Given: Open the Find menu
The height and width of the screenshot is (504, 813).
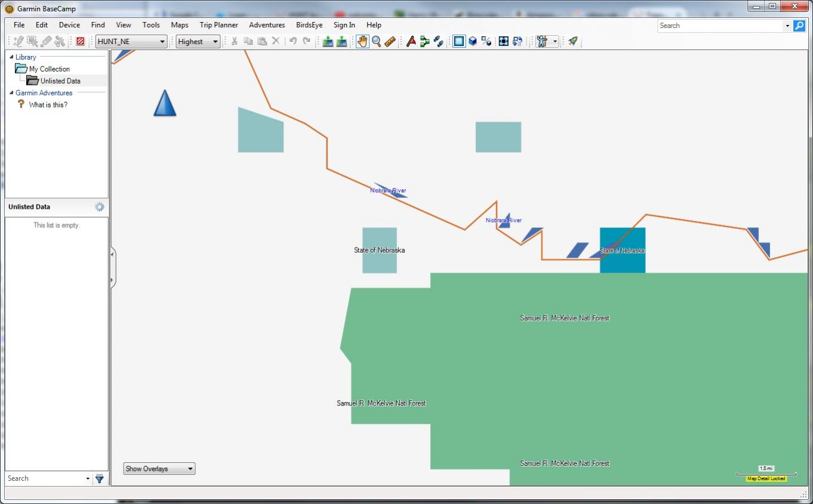Looking at the screenshot, I should coord(98,25).
